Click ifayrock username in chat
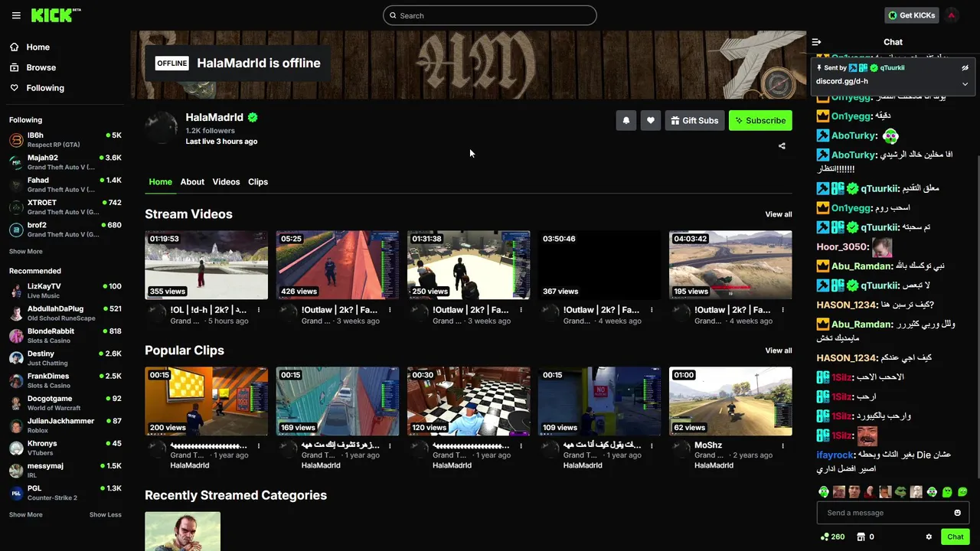 coord(835,455)
